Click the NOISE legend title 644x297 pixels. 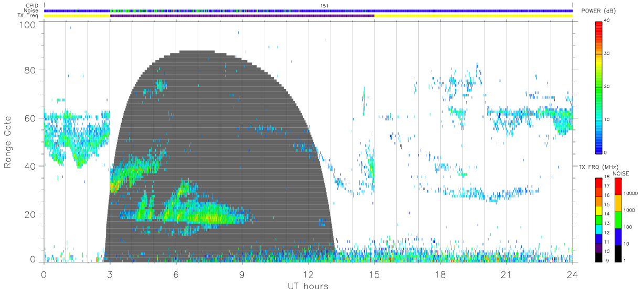coord(620,173)
